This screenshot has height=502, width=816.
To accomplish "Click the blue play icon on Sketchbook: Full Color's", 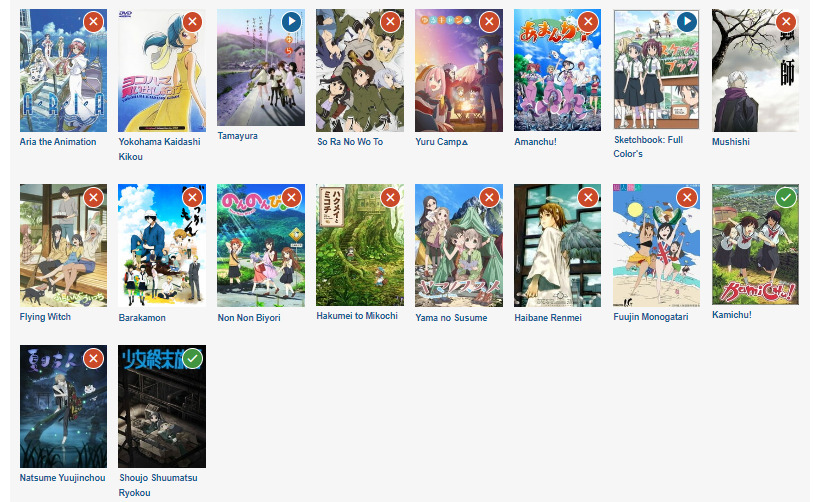I will [687, 22].
